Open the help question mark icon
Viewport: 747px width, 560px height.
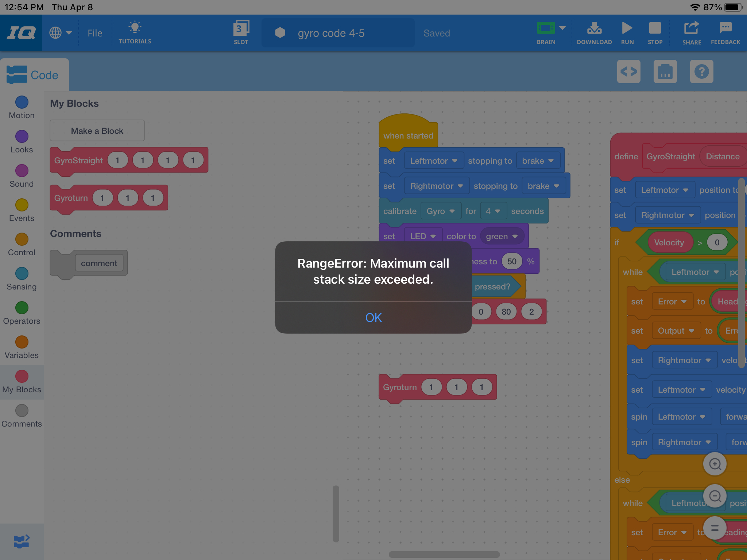tap(701, 71)
